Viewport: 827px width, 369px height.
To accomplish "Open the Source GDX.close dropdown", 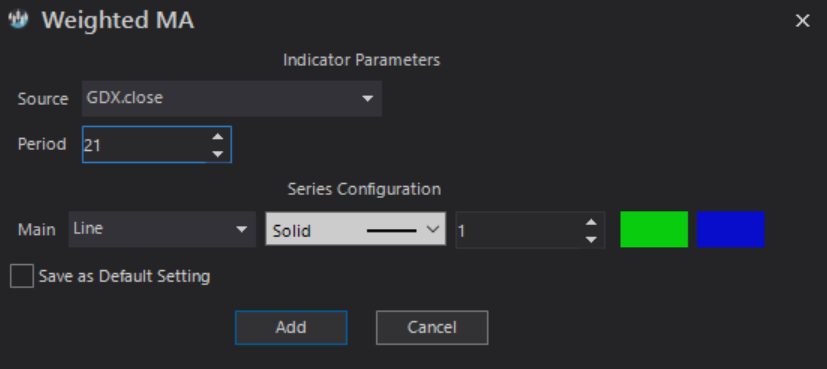I will click(232, 99).
